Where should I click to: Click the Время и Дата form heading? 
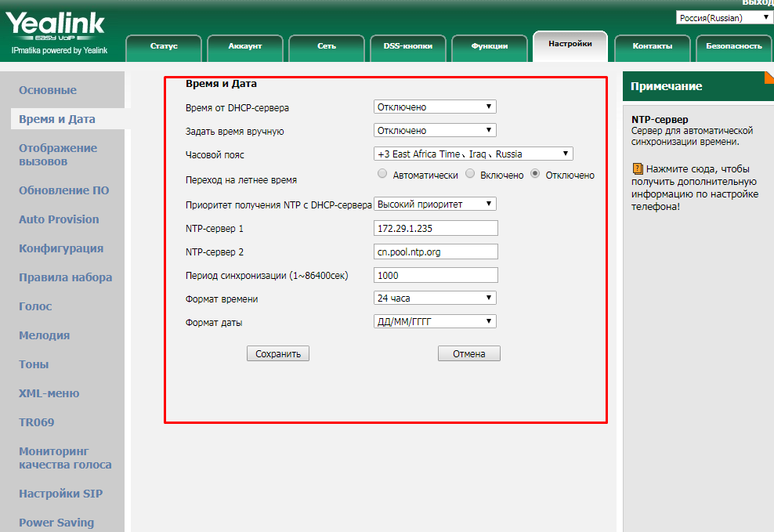click(221, 83)
